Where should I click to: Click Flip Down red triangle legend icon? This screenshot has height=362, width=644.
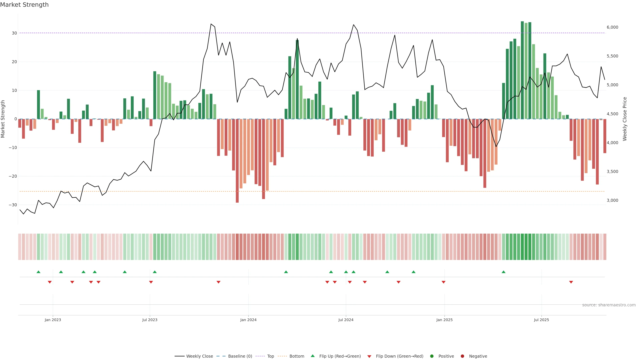[369, 356]
